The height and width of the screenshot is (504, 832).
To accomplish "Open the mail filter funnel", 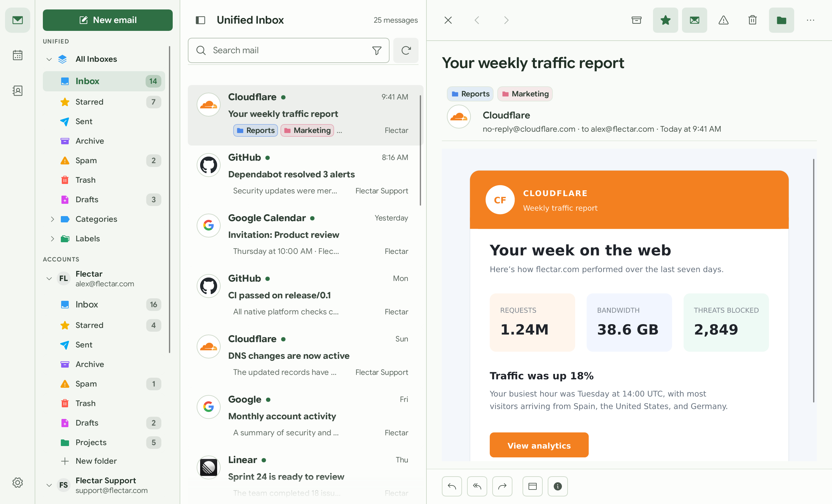I will click(377, 50).
